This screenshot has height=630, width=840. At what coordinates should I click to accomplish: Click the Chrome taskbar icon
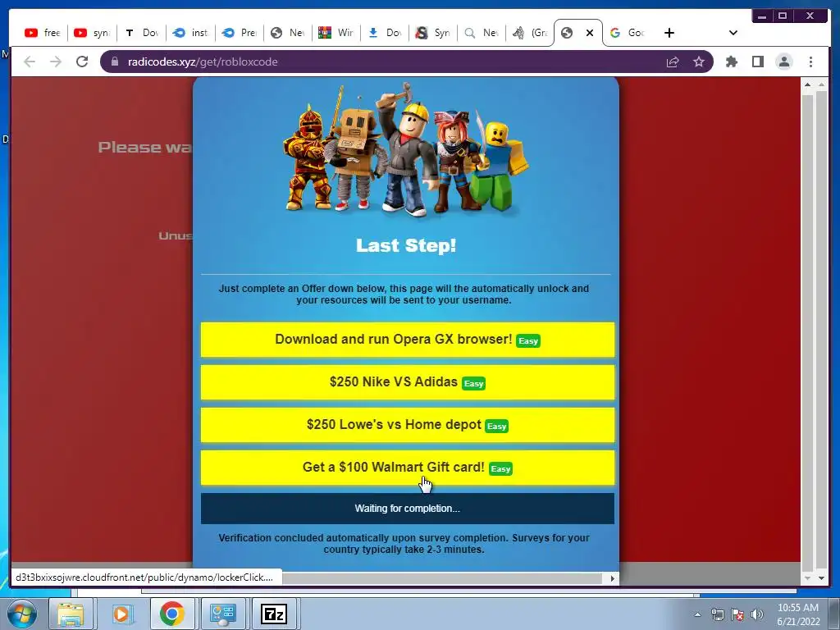(172, 614)
